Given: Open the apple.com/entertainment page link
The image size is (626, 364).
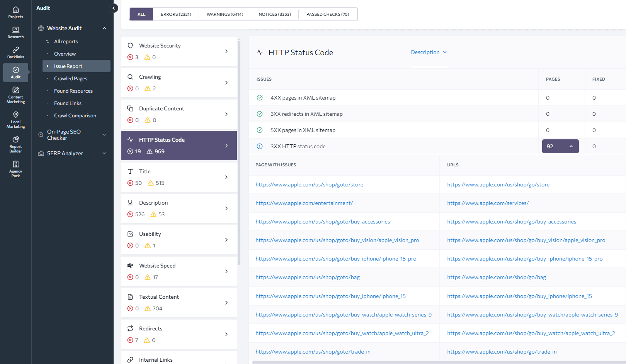Looking at the screenshot, I should (x=304, y=203).
